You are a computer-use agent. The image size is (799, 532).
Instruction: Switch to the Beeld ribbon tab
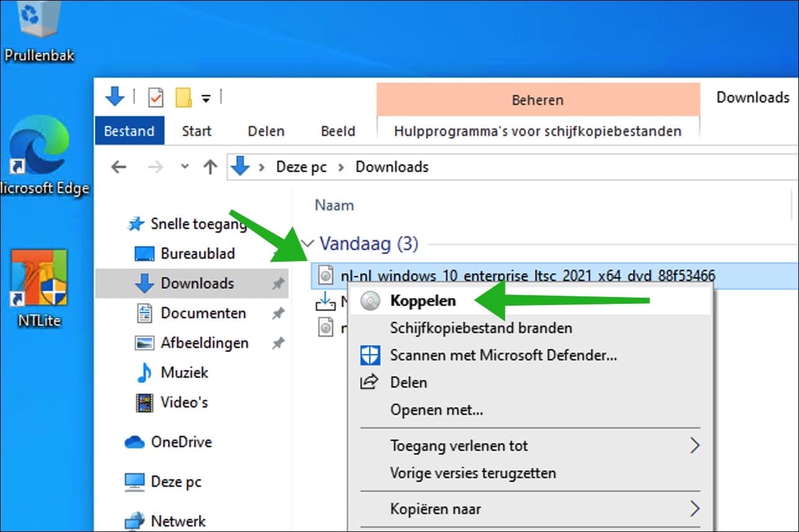338,131
